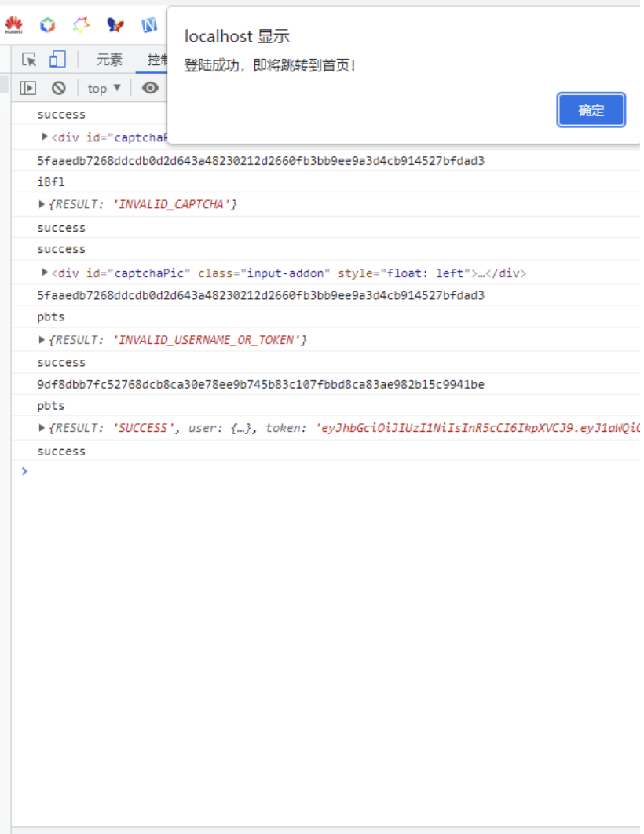The height and width of the screenshot is (834, 644).
Task: Toggle the device toolbar emulation icon
Action: [x=57, y=59]
